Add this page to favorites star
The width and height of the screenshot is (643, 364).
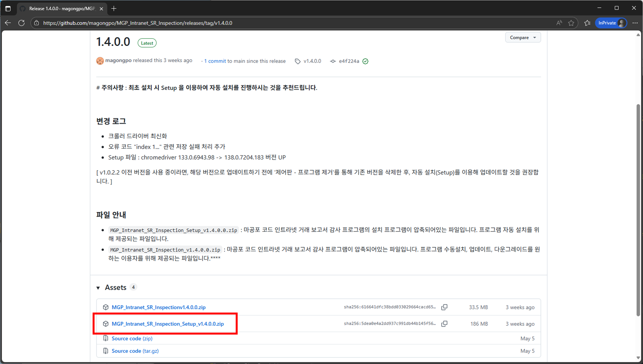pos(571,23)
